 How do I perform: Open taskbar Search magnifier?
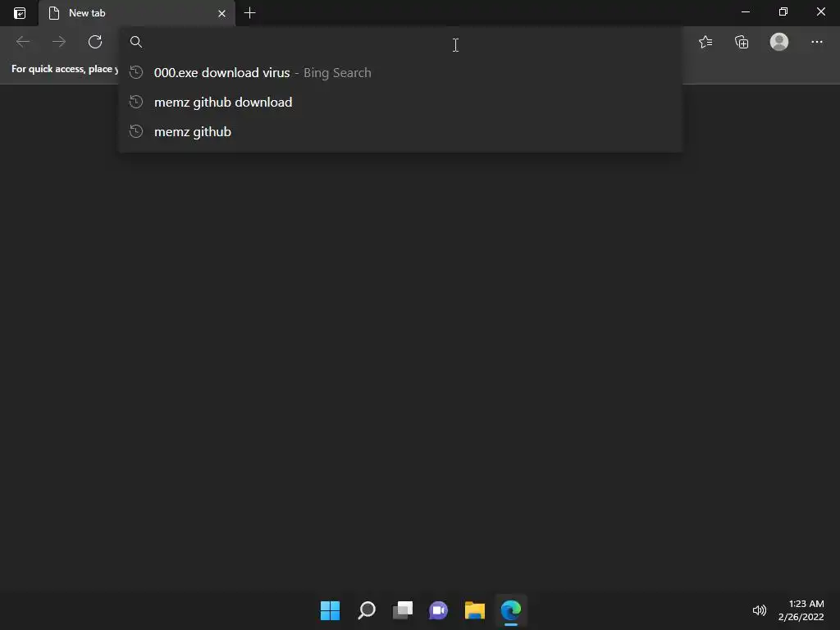[367, 610]
